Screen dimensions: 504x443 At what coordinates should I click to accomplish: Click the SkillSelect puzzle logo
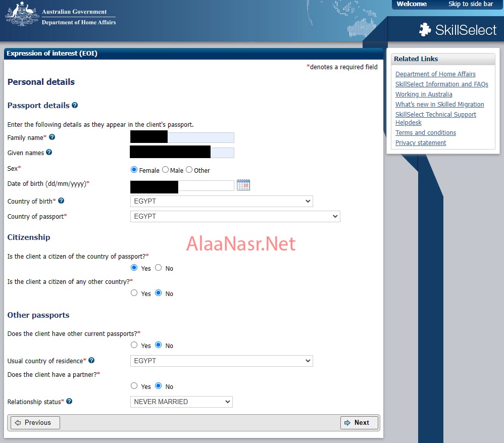click(x=425, y=30)
